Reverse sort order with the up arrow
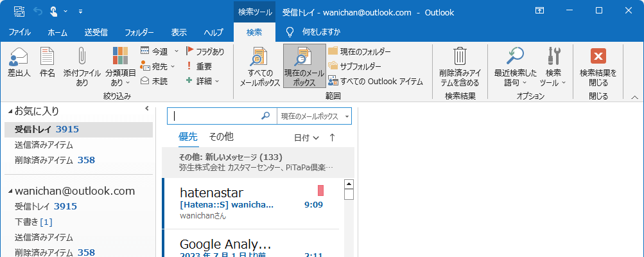 [x=332, y=137]
